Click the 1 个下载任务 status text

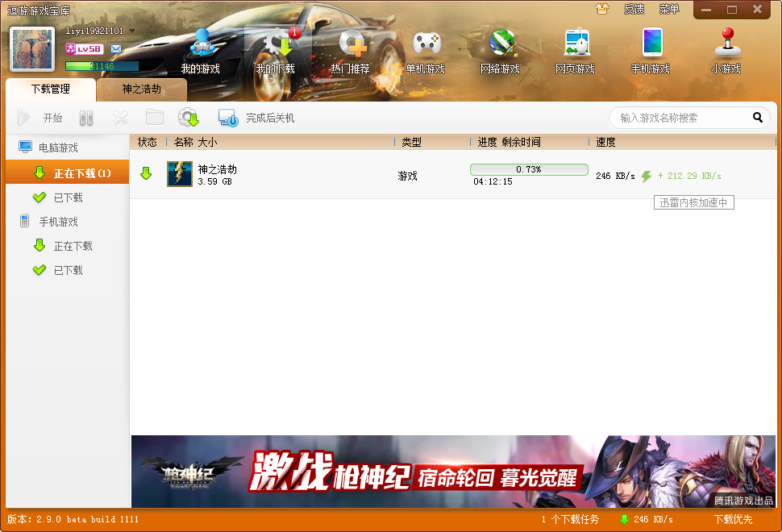[x=570, y=520]
